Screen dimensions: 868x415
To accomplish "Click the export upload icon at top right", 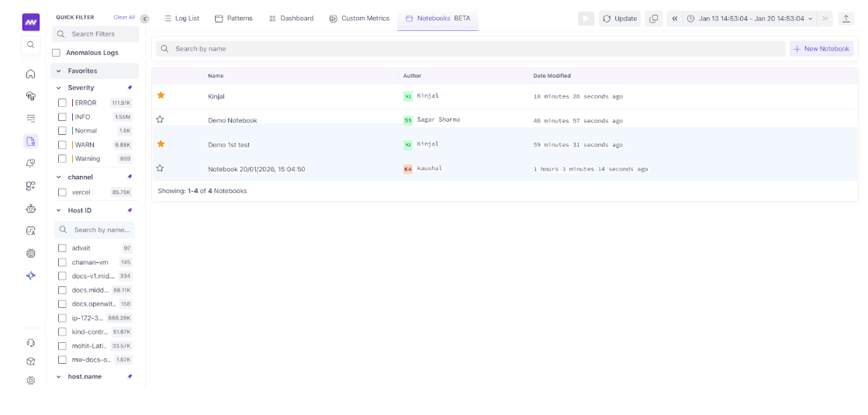I will point(846,19).
